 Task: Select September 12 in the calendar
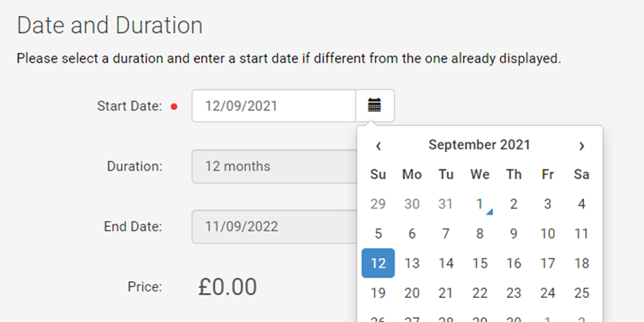click(378, 264)
